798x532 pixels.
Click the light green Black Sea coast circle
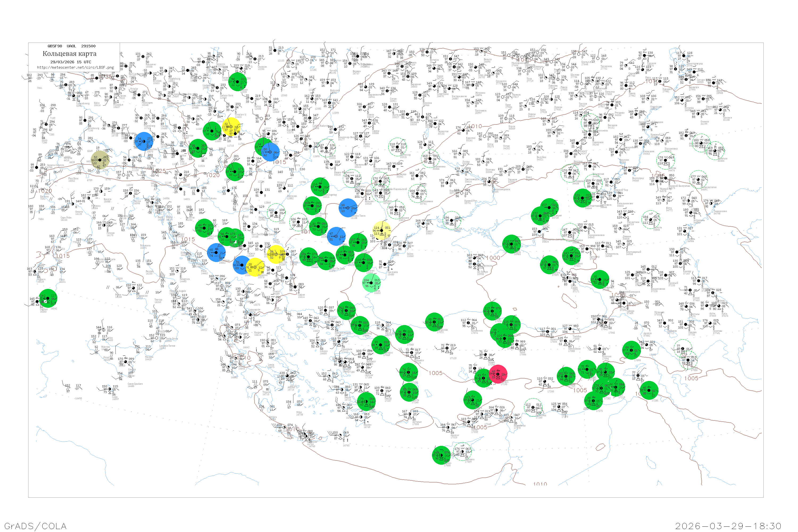coord(372,283)
